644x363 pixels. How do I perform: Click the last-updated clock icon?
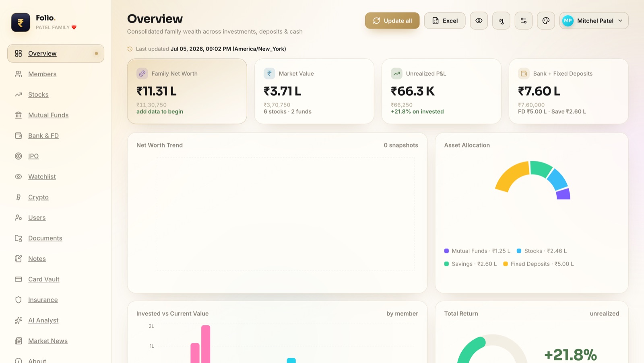130,49
